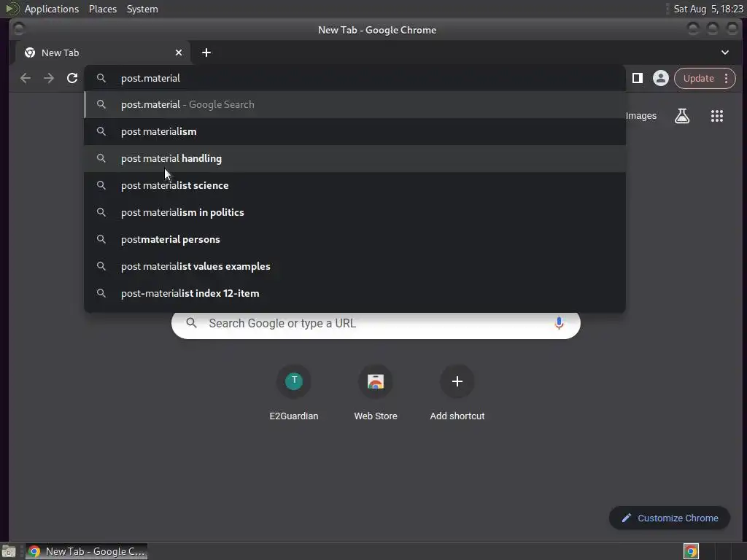Open a new tab with the plus icon
The image size is (747, 560).
[206, 52]
